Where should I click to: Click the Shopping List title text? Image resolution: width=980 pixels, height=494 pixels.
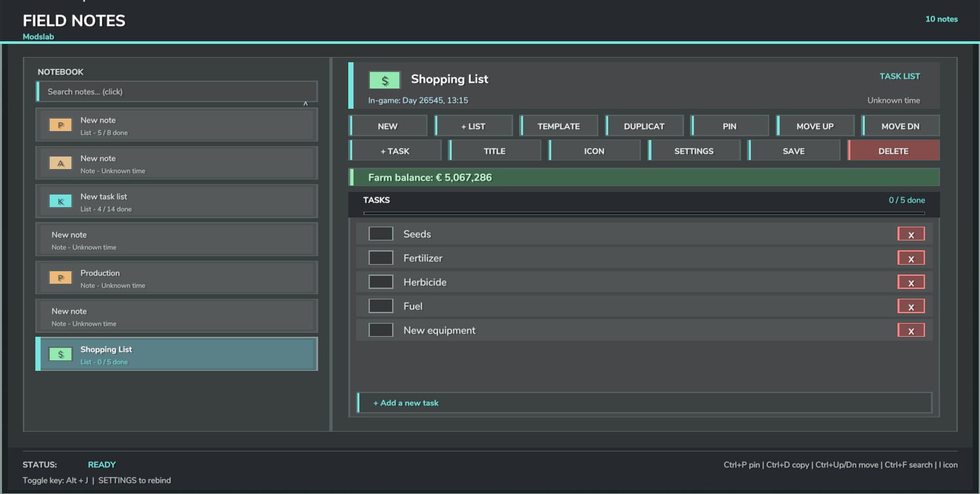tap(450, 79)
